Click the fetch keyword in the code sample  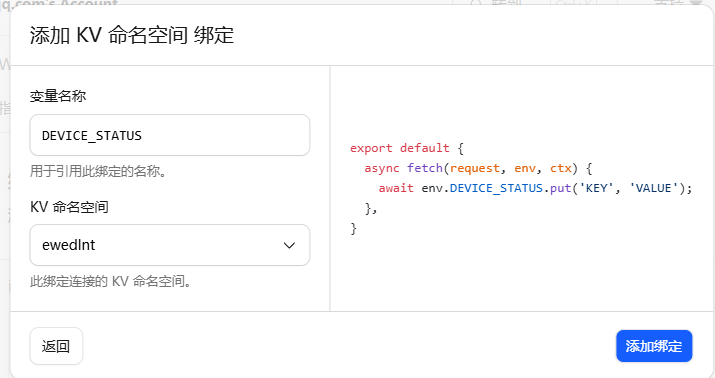point(425,168)
